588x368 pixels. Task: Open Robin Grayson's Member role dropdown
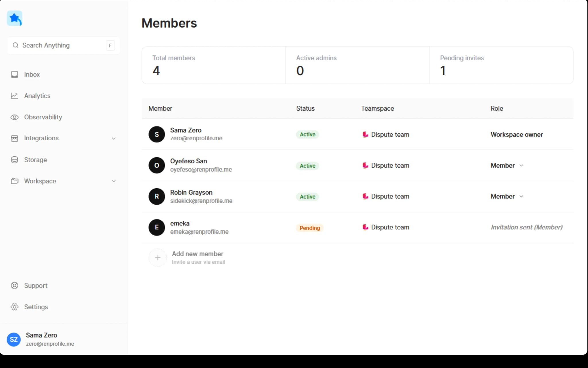(507, 196)
